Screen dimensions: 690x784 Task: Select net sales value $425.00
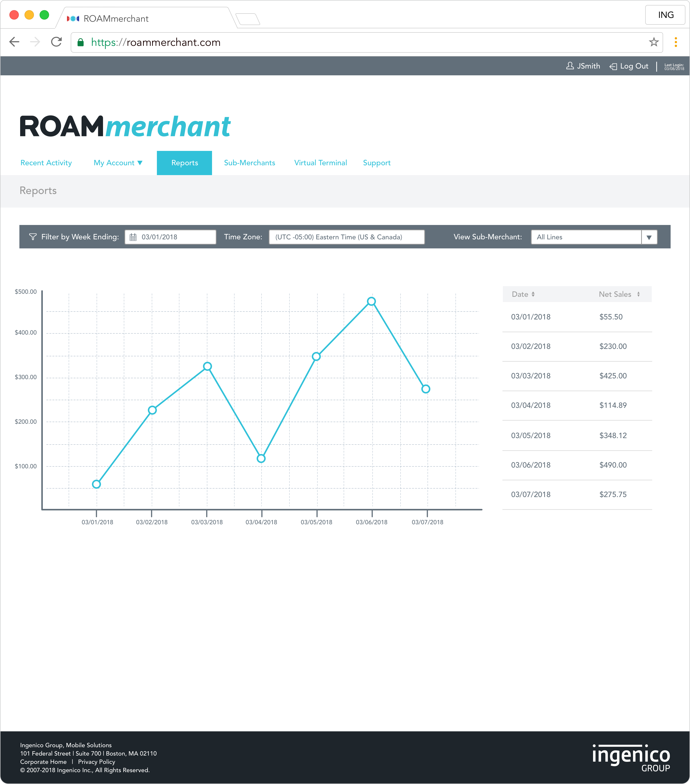tap(613, 376)
